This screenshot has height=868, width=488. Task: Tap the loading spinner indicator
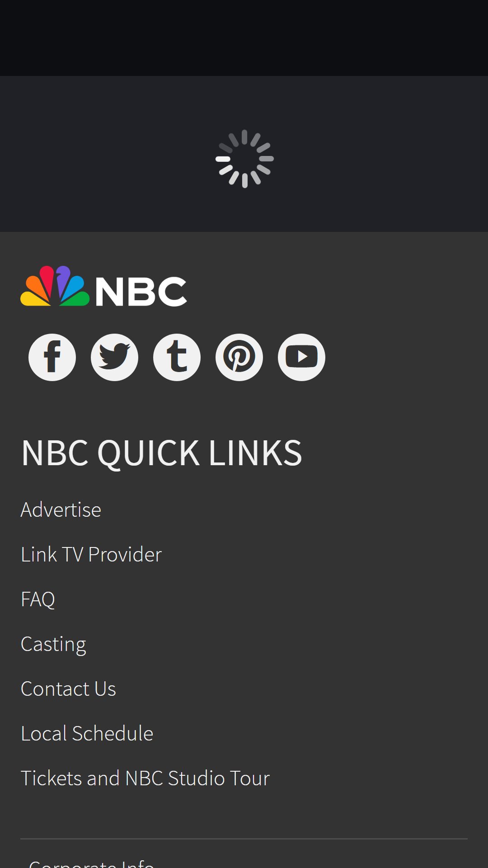(x=244, y=159)
